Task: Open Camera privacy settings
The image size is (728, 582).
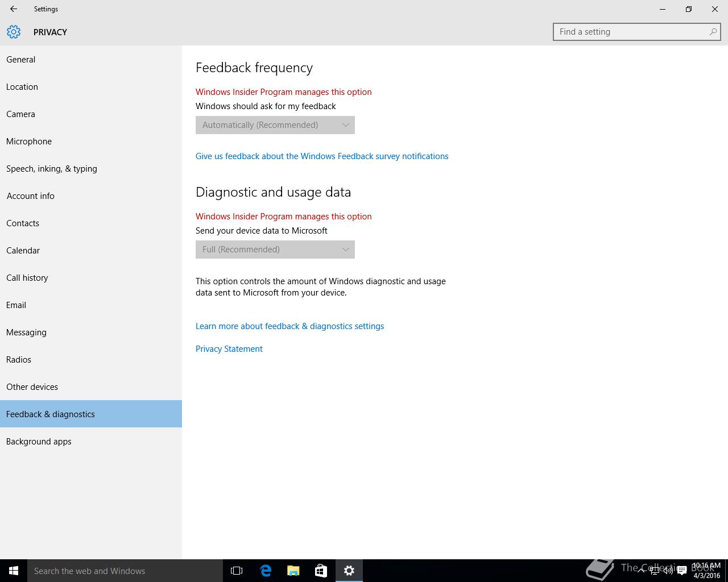Action: point(91,114)
